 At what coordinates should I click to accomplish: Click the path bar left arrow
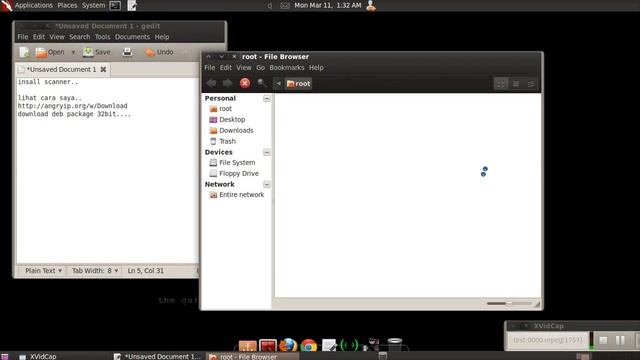(278, 83)
